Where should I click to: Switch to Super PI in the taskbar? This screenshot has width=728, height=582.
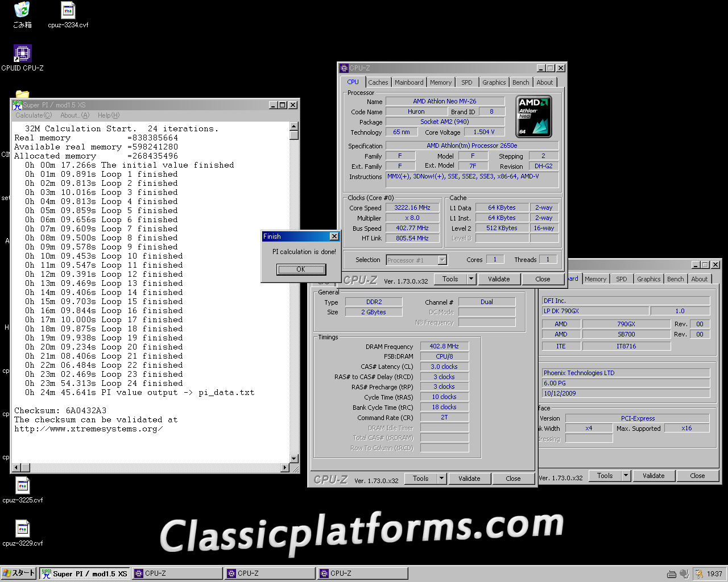coord(85,573)
